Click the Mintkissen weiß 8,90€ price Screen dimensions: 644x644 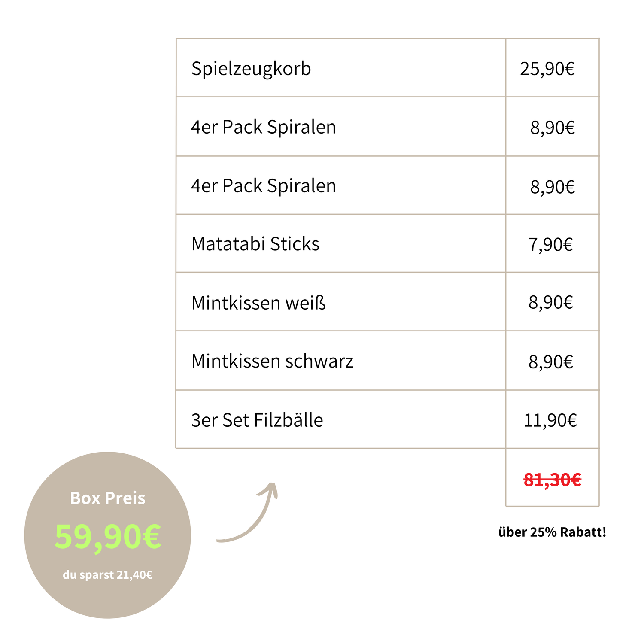coord(551,303)
